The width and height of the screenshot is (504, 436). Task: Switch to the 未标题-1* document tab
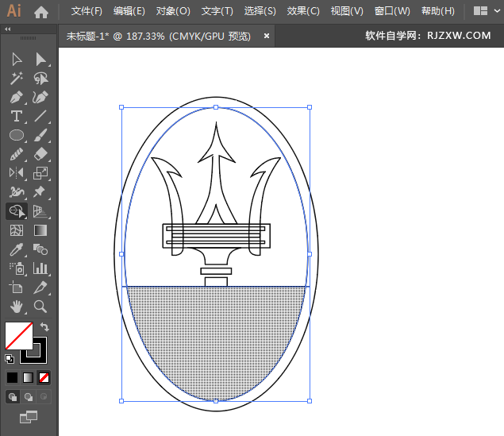click(x=159, y=36)
